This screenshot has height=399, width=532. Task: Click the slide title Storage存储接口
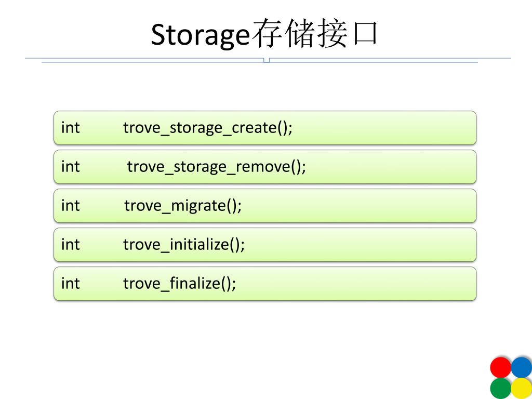[264, 34]
